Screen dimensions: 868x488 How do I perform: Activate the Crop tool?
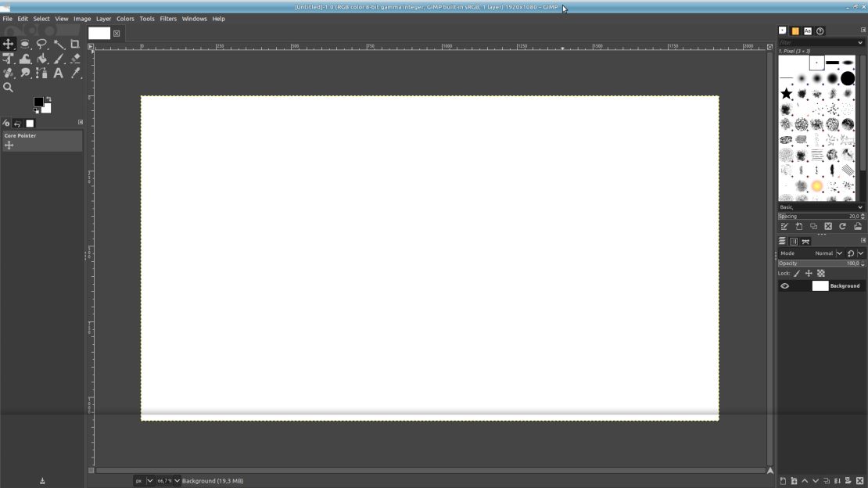[76, 45]
